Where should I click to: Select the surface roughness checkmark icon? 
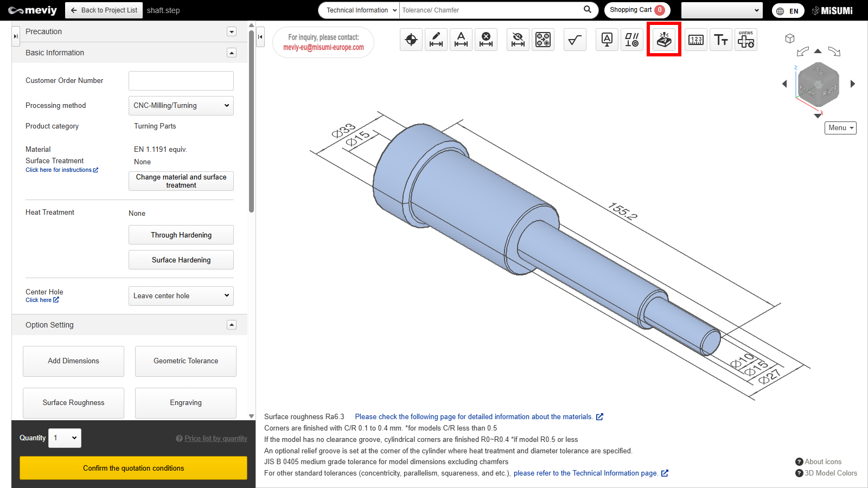click(575, 40)
